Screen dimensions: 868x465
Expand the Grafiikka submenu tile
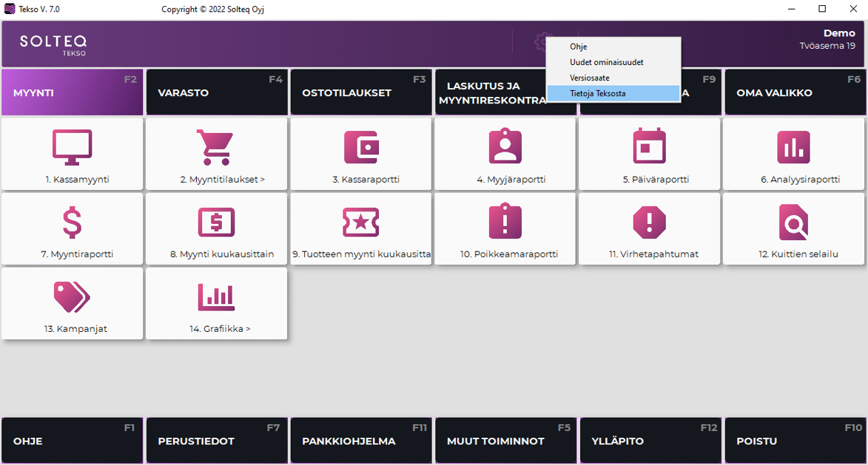tap(216, 304)
